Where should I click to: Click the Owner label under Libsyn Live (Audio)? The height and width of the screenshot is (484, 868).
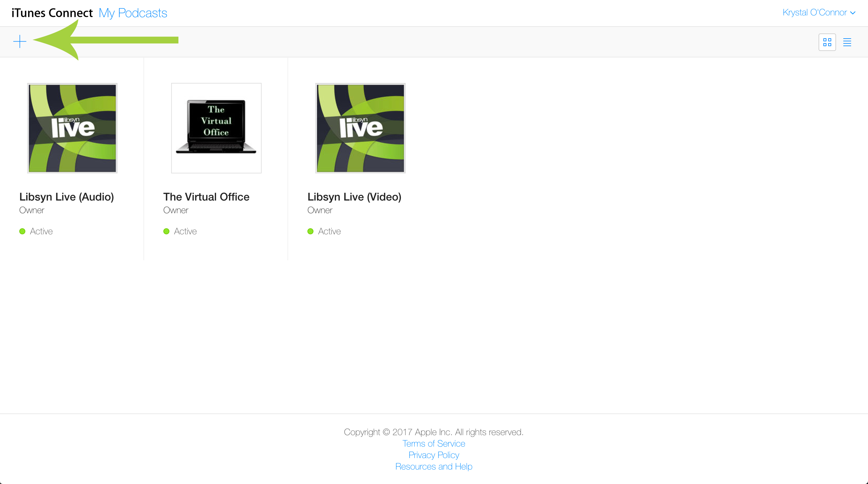pos(32,210)
